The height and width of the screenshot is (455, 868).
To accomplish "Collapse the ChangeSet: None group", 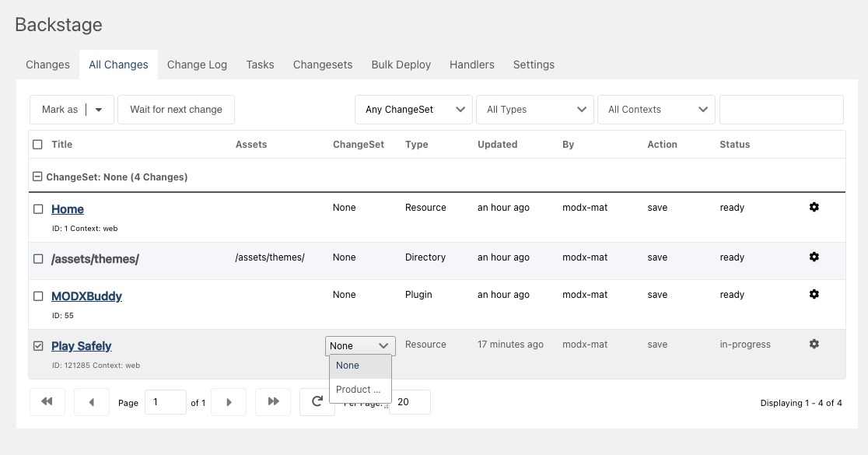I will (x=37, y=177).
